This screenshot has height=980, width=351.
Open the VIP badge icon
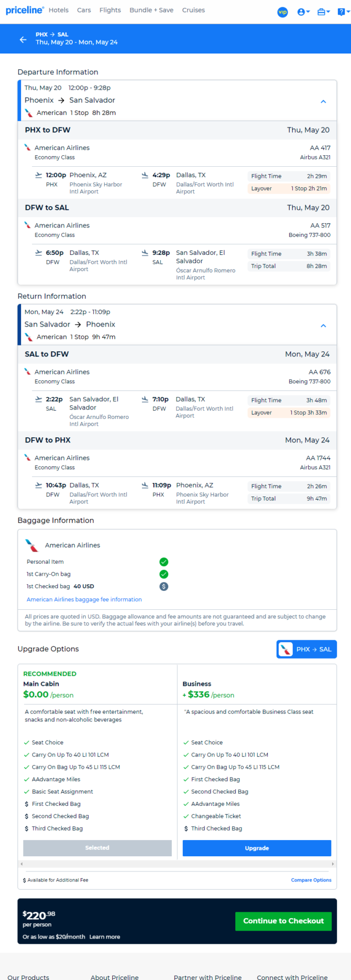(282, 12)
